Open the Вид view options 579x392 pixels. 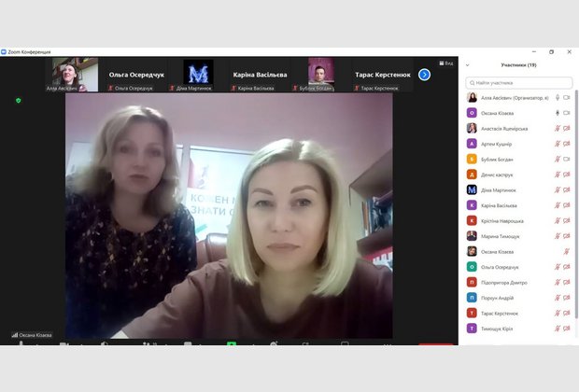(446, 63)
